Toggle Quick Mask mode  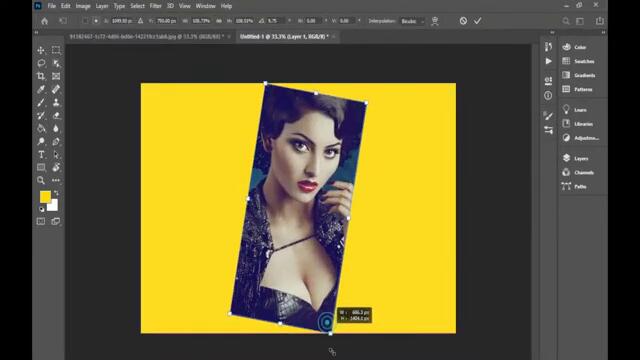pyautogui.click(x=41, y=221)
